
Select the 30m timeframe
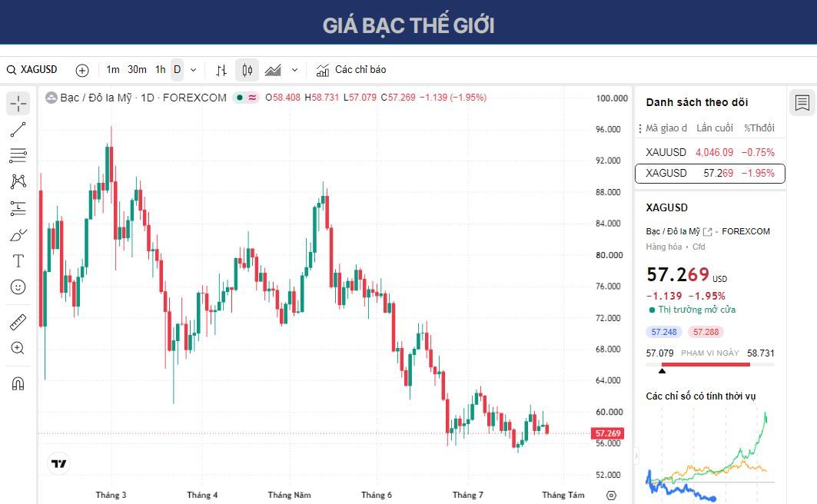[137, 70]
